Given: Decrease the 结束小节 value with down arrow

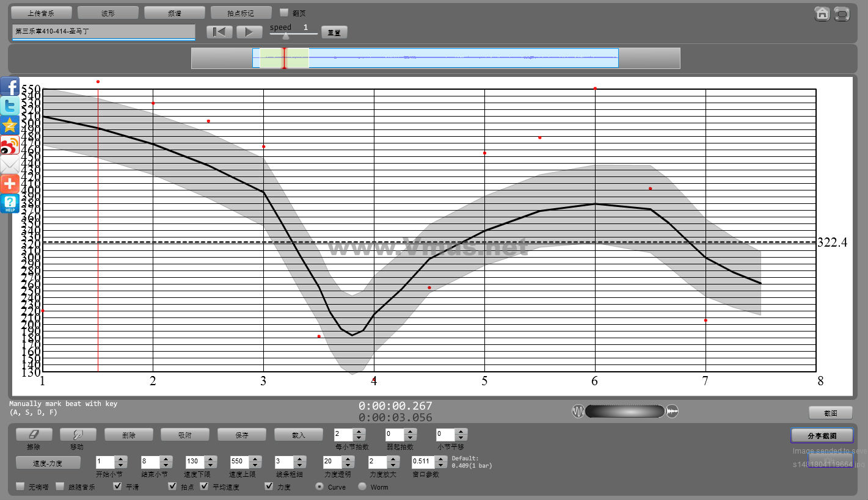Looking at the screenshot, I should (x=166, y=466).
